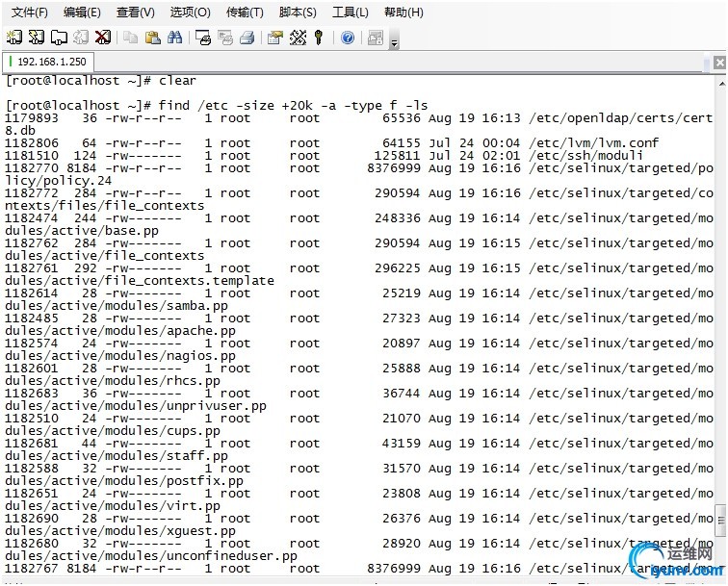
Task: Click the Print printer icon
Action: (x=247, y=38)
